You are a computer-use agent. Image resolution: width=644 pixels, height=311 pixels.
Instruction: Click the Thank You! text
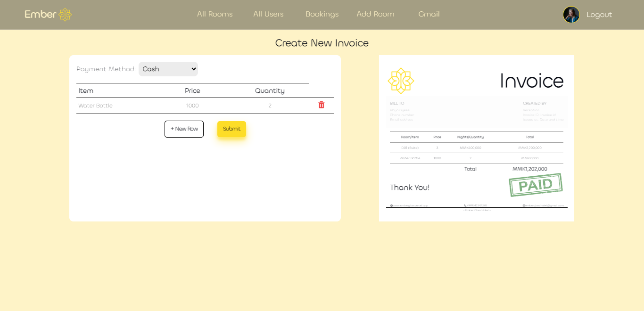tap(410, 188)
